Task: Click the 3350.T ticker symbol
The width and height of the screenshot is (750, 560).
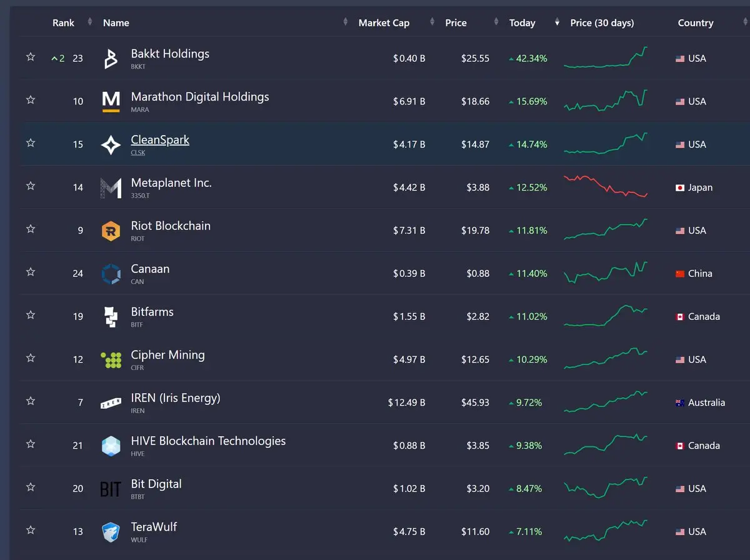Action: click(141, 196)
